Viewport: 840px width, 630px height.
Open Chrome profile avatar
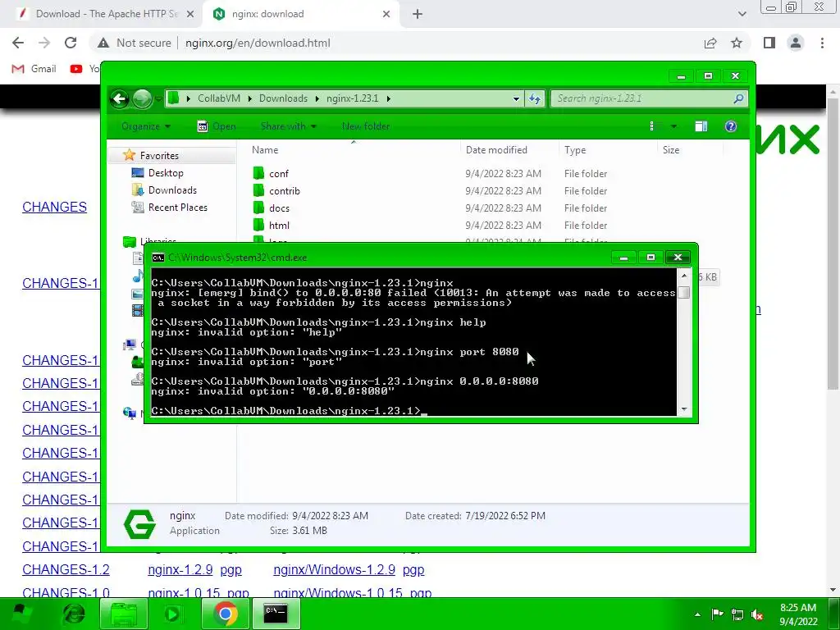796,43
